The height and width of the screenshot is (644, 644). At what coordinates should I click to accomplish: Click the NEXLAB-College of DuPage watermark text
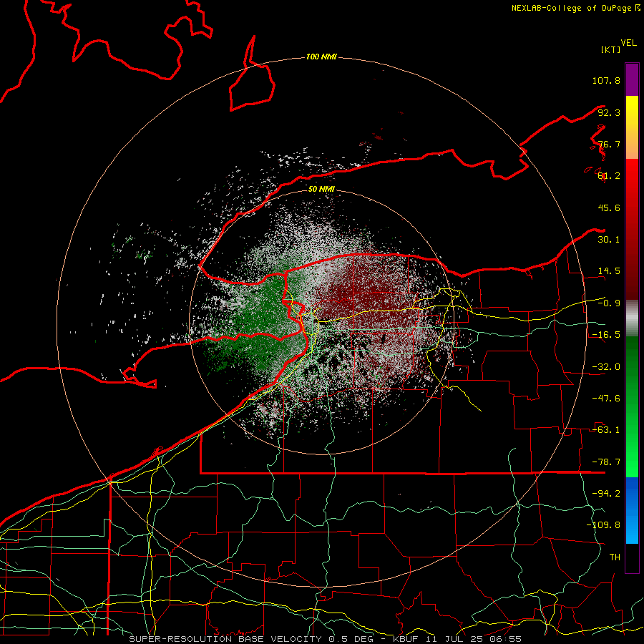point(575,8)
